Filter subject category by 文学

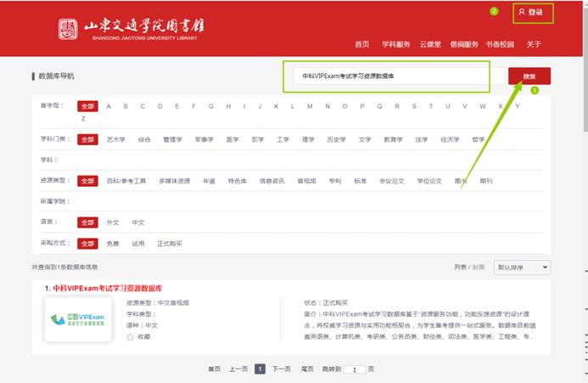click(x=365, y=139)
